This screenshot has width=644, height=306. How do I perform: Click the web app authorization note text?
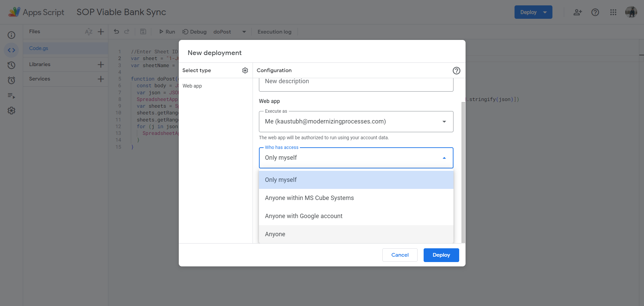coord(324,138)
